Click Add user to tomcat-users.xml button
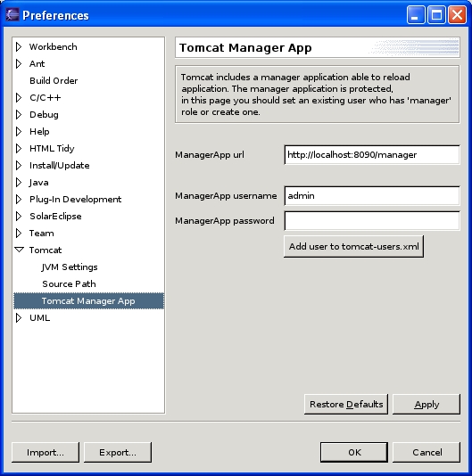The width and height of the screenshot is (472, 476). [x=353, y=247]
